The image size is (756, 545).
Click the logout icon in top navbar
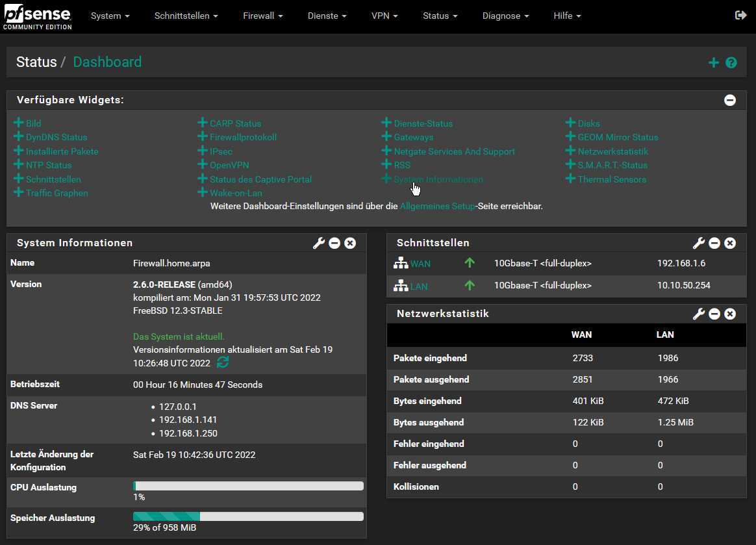click(740, 16)
